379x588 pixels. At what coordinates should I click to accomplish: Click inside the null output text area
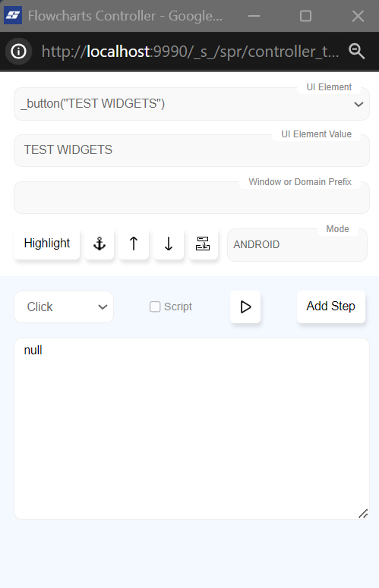coord(191,429)
